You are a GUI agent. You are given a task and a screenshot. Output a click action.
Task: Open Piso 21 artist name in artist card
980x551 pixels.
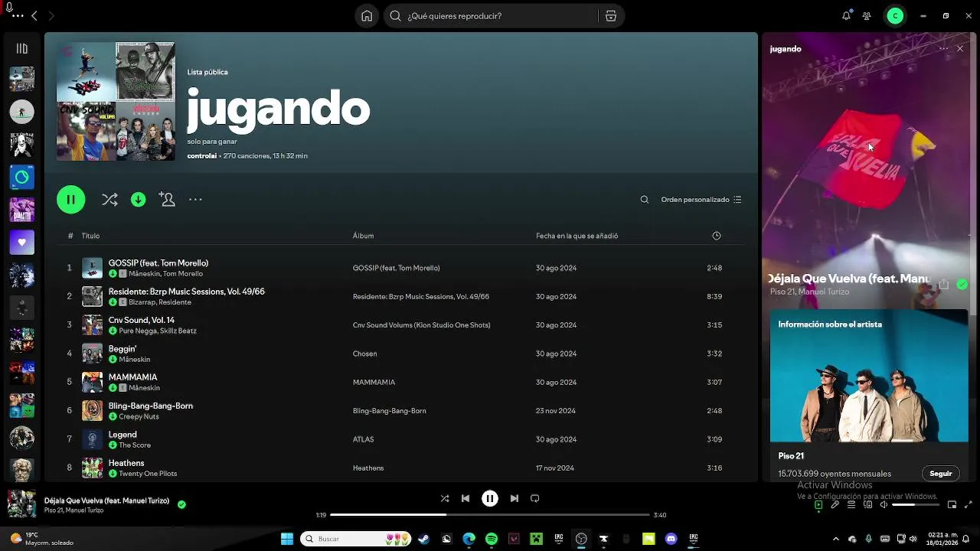point(791,456)
